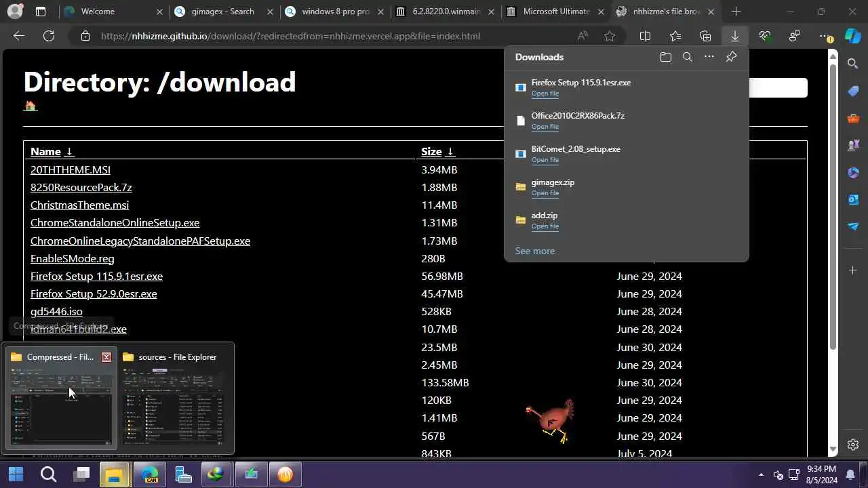Open sidebar settings gear icon
Image resolution: width=868 pixels, height=488 pixels.
[853, 445]
